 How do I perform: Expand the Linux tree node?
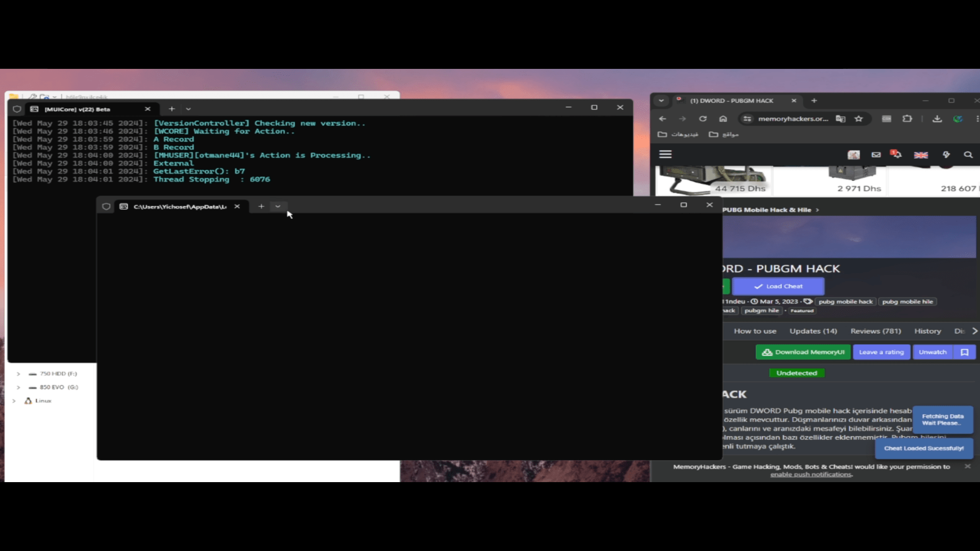point(14,401)
